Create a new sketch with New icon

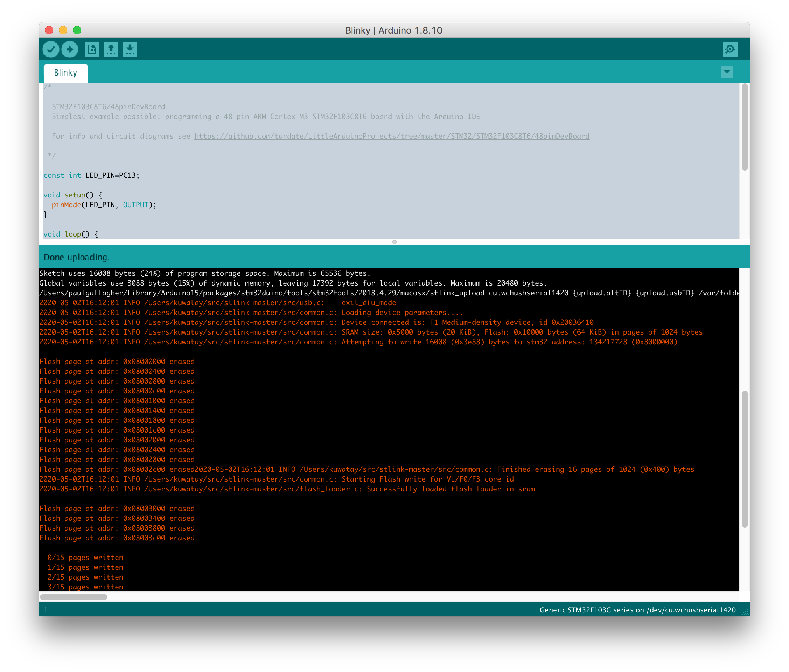pos(92,49)
